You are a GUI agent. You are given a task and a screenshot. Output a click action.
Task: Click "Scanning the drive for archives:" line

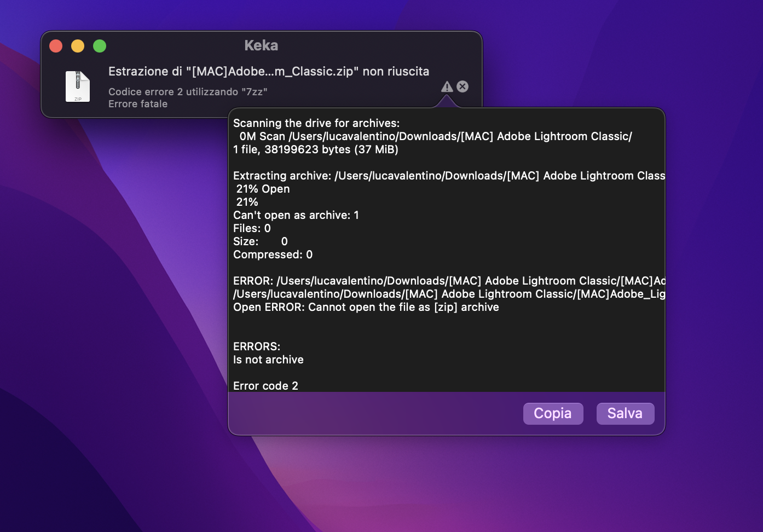click(316, 123)
